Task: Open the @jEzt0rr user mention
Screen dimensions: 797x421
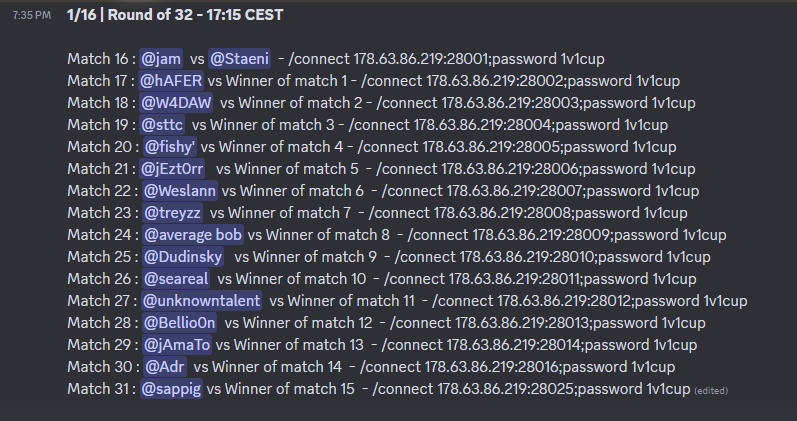Action: [x=173, y=169]
